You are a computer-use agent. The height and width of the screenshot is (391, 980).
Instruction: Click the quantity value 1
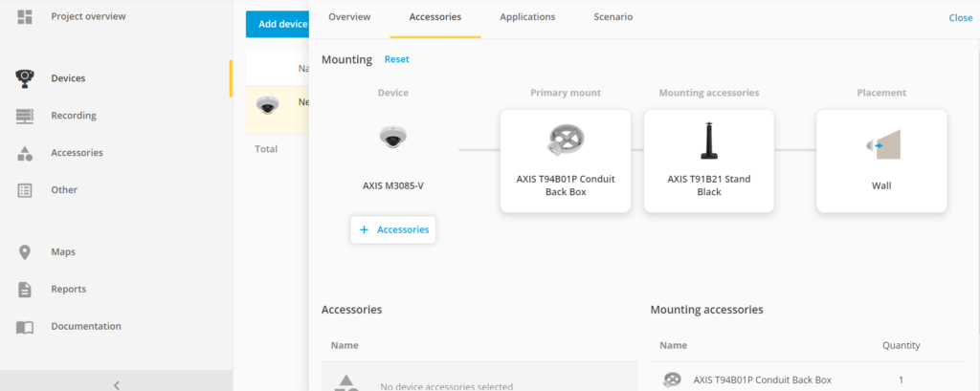(x=902, y=380)
